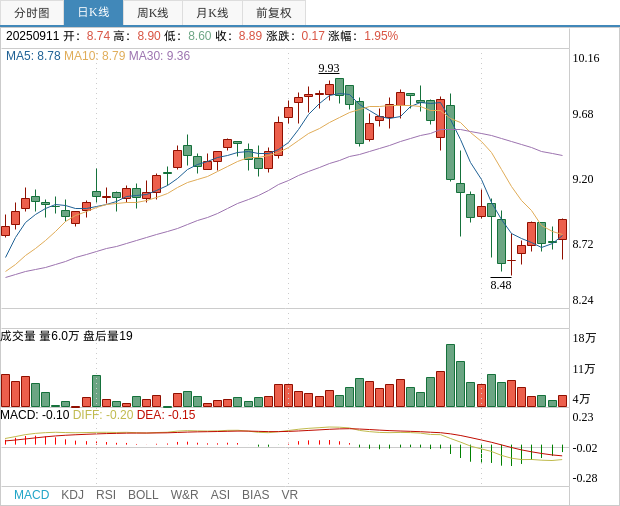620x506 pixels.
Task: Open the 月K线 tab
Action: 212,13
